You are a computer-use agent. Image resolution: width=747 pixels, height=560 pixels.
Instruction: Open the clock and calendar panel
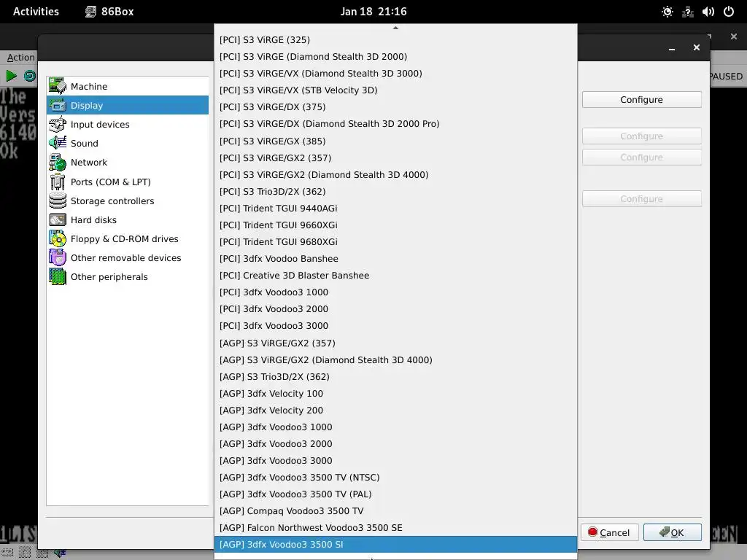373,12
